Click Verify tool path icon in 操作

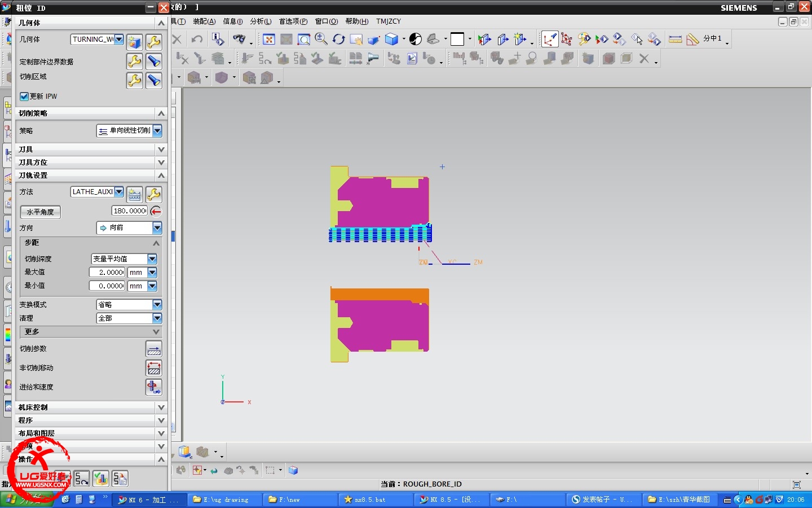pyautogui.click(x=101, y=479)
